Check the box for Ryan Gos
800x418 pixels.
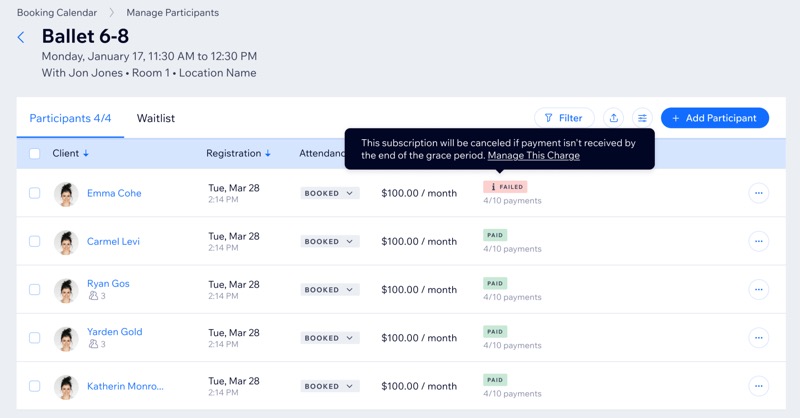point(34,289)
